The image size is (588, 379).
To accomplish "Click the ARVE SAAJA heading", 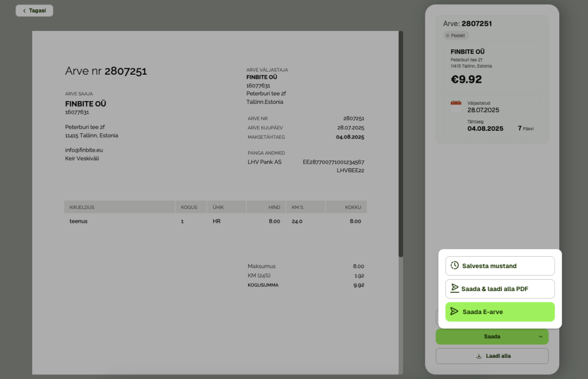I will point(79,94).
